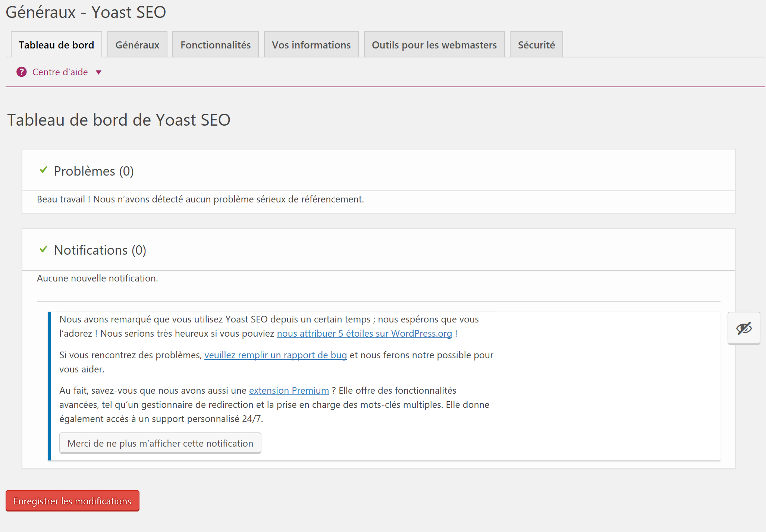The image size is (766, 532).
Task: Click the Notifications (0) section heading
Action: click(x=100, y=250)
